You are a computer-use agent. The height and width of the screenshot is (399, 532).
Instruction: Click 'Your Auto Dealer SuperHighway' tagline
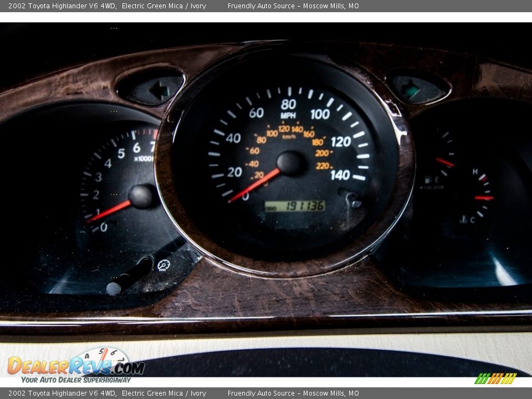click(x=76, y=380)
